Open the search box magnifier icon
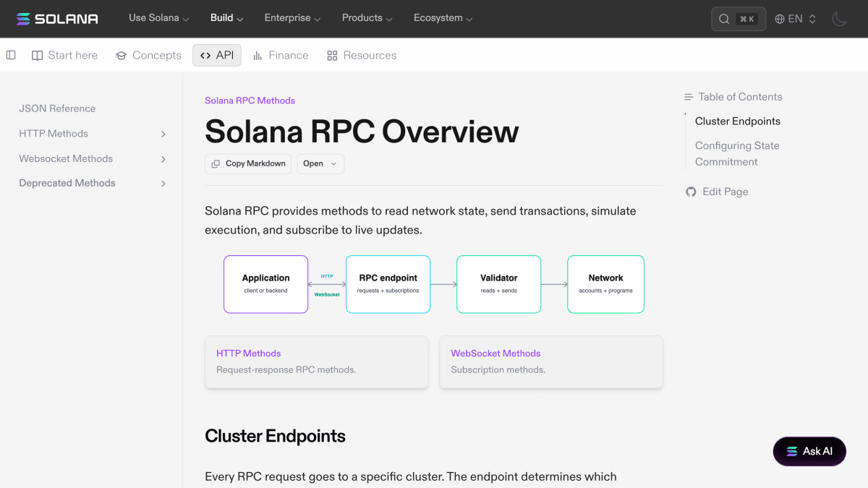The height and width of the screenshot is (488, 868). pos(724,19)
